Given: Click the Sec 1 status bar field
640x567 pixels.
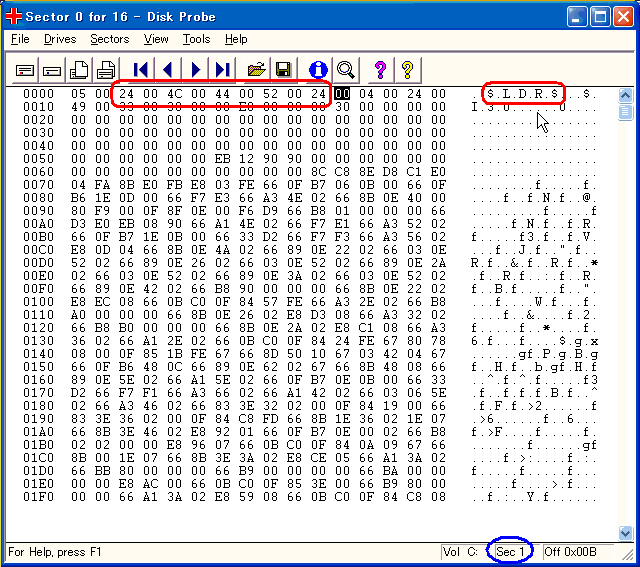Looking at the screenshot, I should 511,552.
